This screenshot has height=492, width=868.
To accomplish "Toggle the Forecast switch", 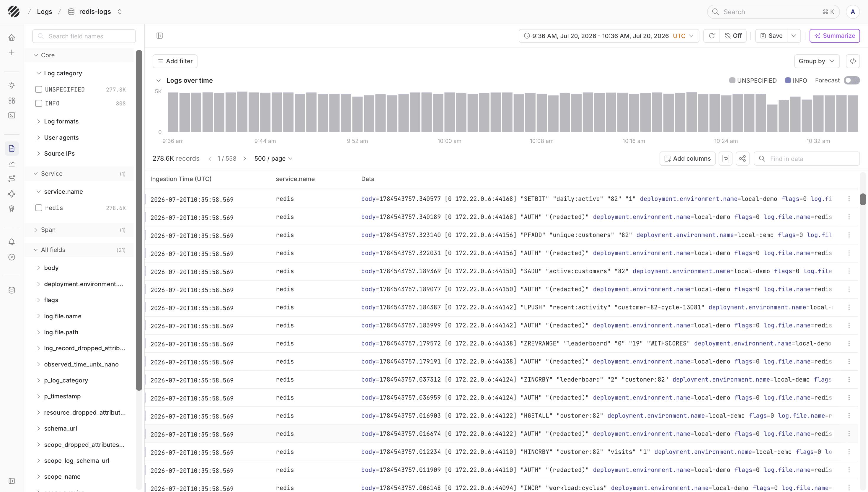I will (851, 80).
